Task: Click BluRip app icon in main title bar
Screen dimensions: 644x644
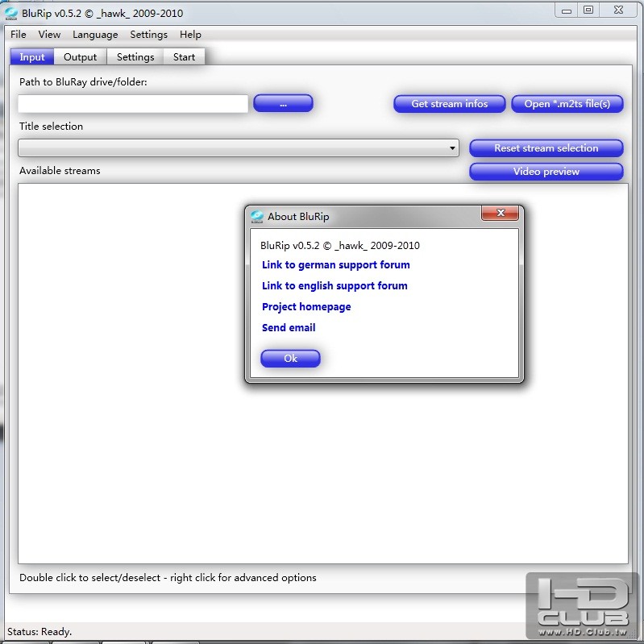Action: [x=11, y=13]
